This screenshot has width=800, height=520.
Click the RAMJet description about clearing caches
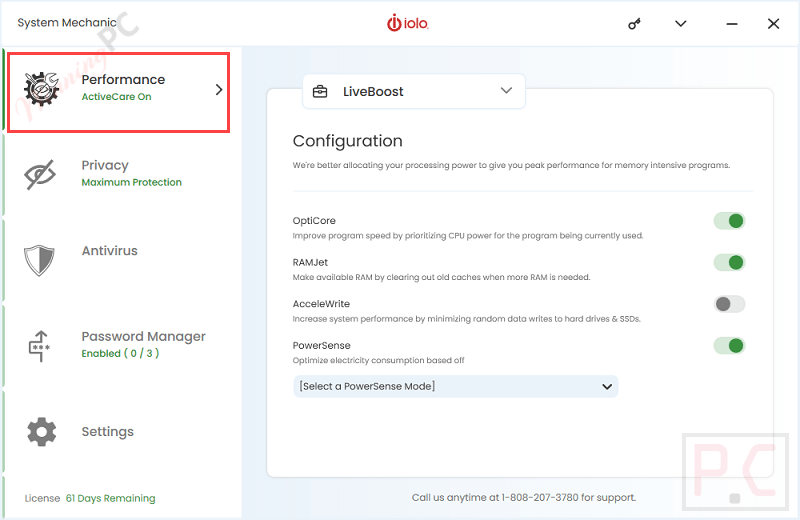coord(441,278)
